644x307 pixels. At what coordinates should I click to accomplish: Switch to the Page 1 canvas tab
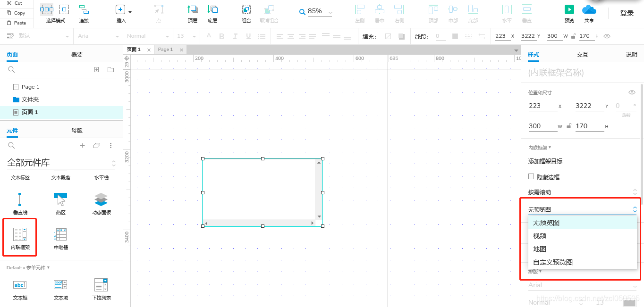coord(170,50)
